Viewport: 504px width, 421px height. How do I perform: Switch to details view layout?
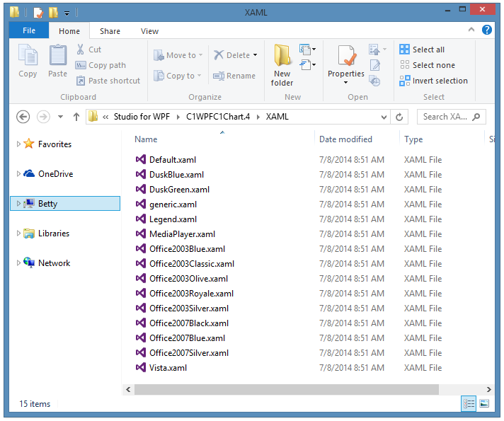(x=469, y=403)
